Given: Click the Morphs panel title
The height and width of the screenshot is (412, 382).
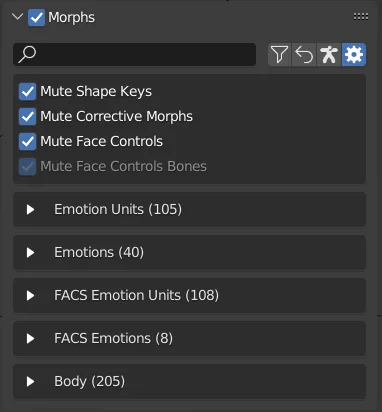Looking at the screenshot, I should click(71, 17).
